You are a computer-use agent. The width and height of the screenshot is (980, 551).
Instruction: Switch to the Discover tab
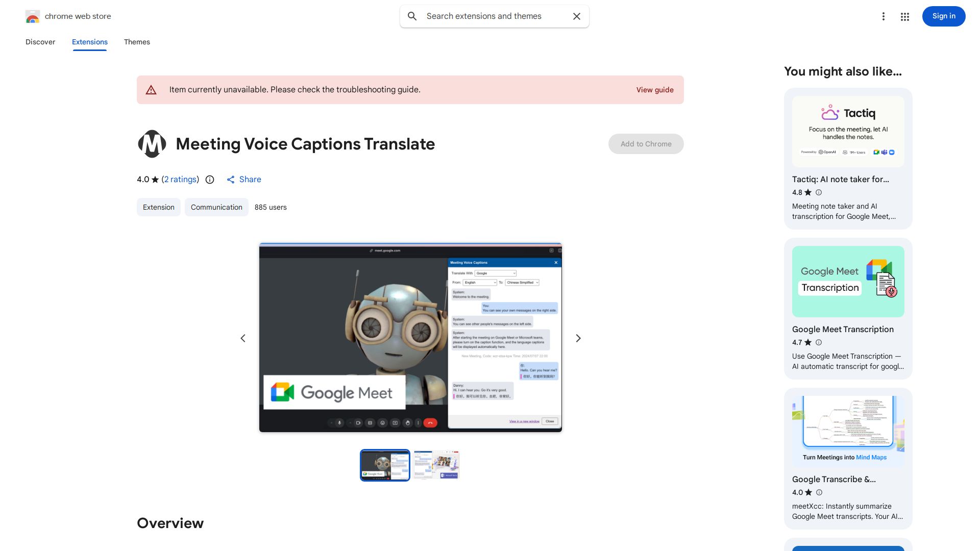pyautogui.click(x=40, y=42)
